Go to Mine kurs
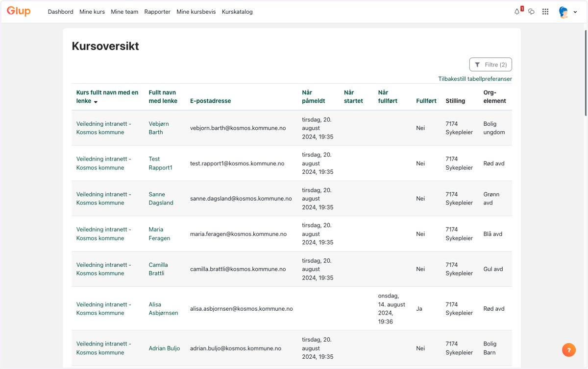Image resolution: width=588 pixels, height=369 pixels. pyautogui.click(x=92, y=12)
